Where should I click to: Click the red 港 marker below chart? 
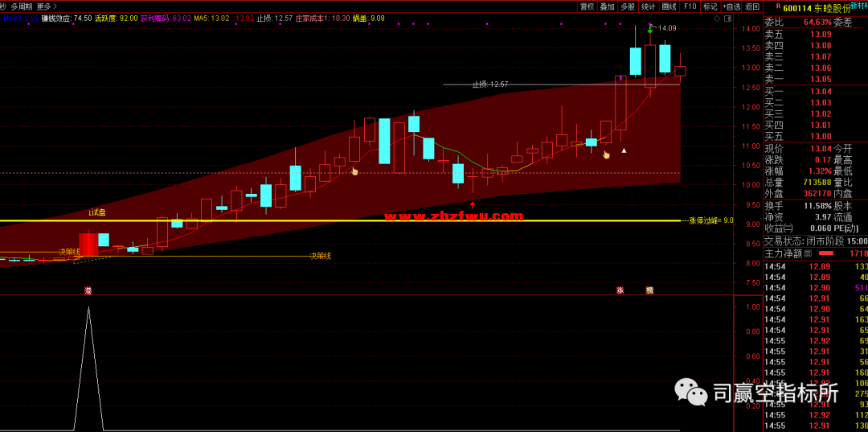[x=88, y=290]
